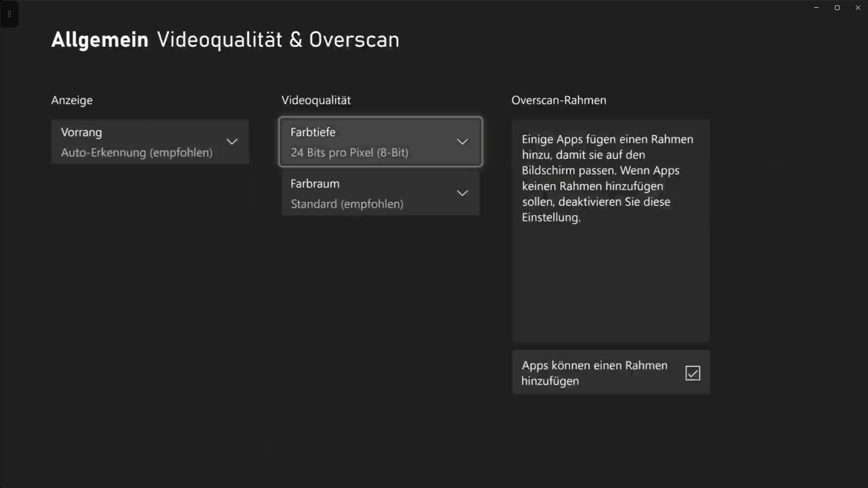Image resolution: width=868 pixels, height=488 pixels.
Task: Expand the Farbraum dropdown chevron
Action: coord(462,193)
